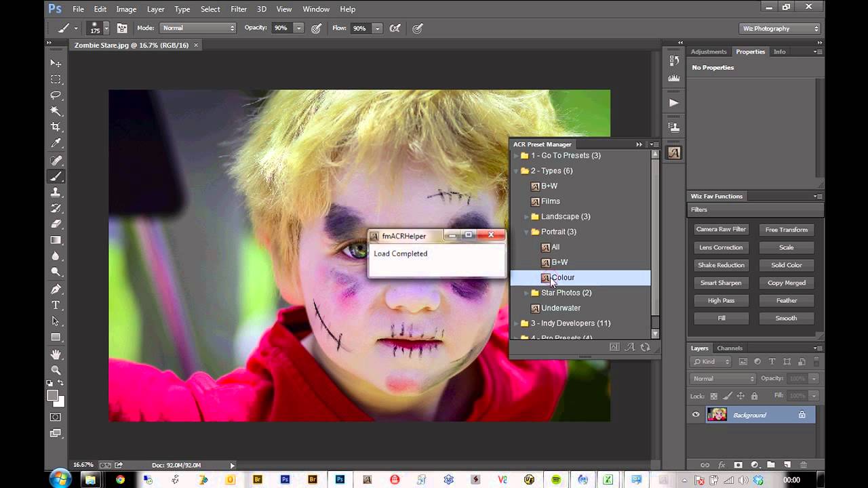868x488 pixels.
Task: Open the Wiz Photography workspace dropdown
Action: click(780, 28)
